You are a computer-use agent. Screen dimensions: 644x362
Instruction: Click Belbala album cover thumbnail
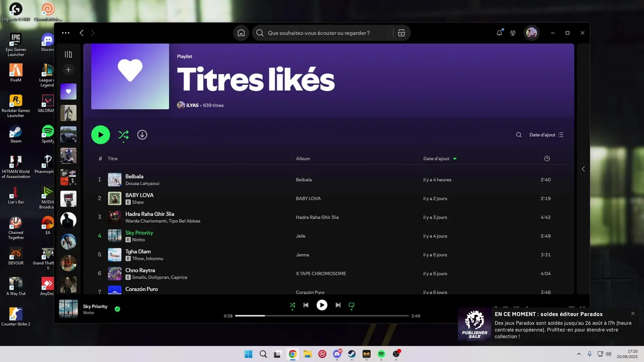(115, 179)
